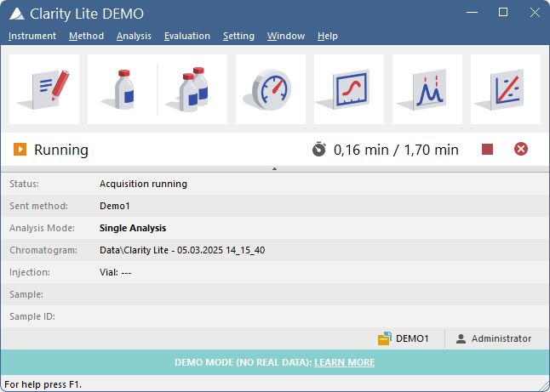Open Data Acquisition signal screen icon

pyautogui.click(x=349, y=89)
